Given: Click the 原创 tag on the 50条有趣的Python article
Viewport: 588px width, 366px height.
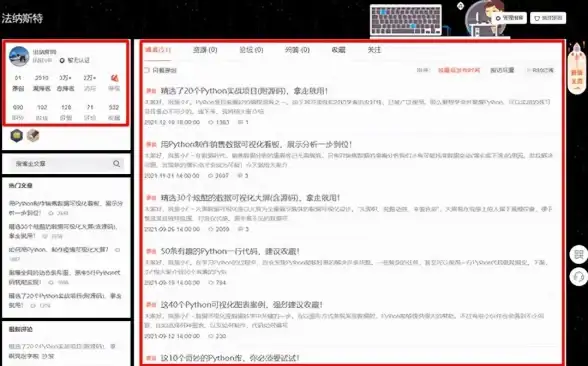Looking at the screenshot, I should pyautogui.click(x=151, y=252).
